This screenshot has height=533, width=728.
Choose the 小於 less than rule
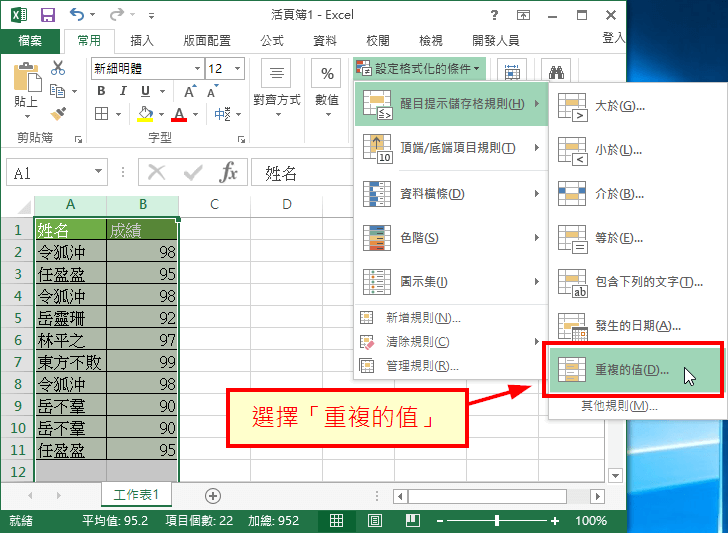click(637, 150)
